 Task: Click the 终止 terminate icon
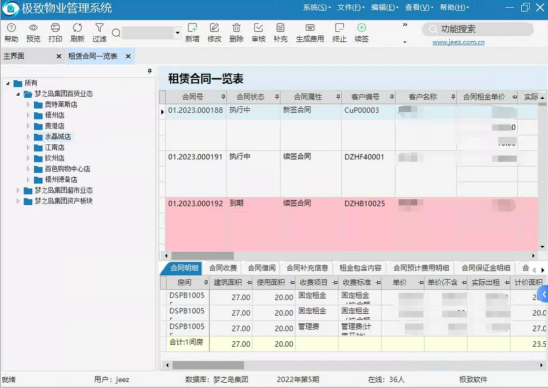(x=339, y=28)
